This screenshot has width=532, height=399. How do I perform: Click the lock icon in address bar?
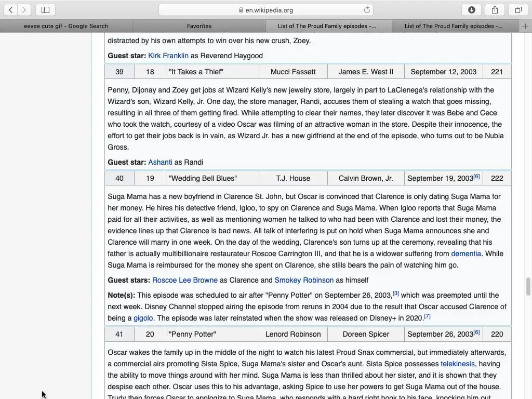pyautogui.click(x=241, y=10)
